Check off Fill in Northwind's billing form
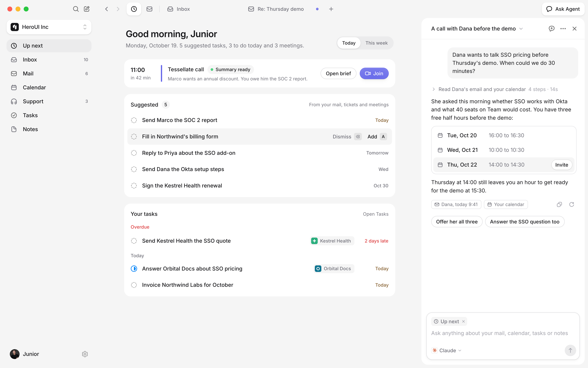Screen dimensions: 588x368 coord(134,137)
